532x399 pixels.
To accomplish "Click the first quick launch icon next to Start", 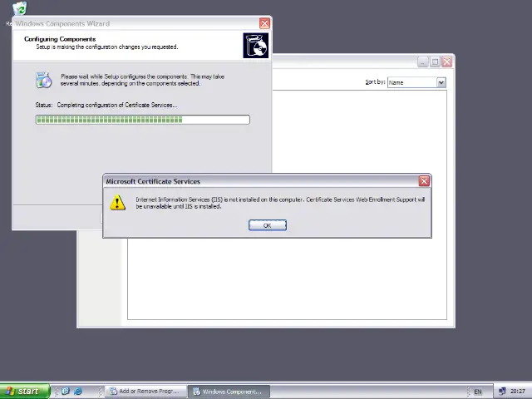I will coord(66,392).
